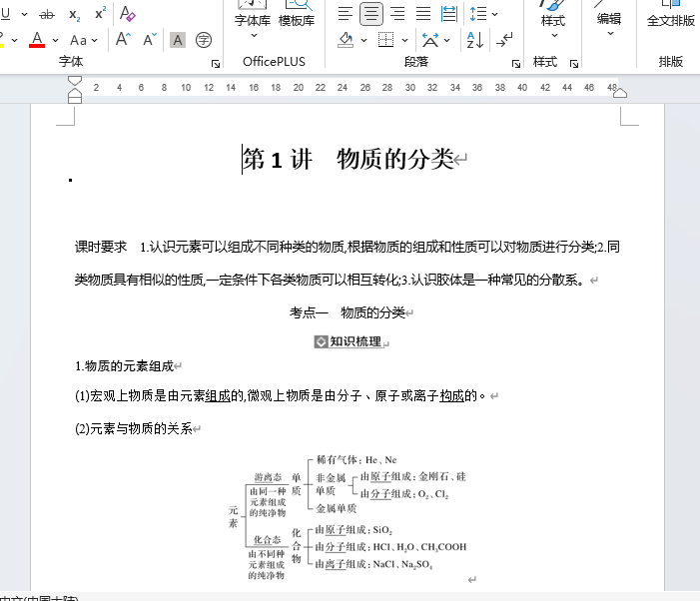Viewport: 700px width, 601px height.
Task: Increase font size
Action: 123,39
